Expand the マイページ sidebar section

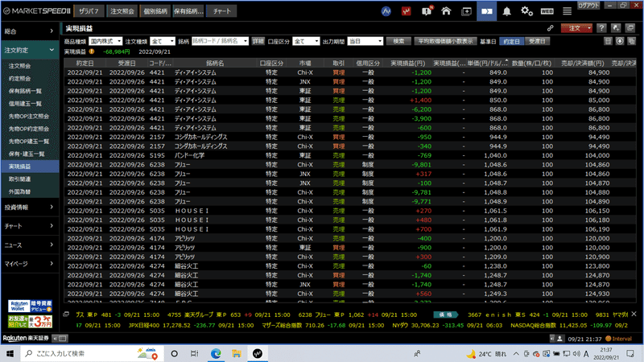pyautogui.click(x=30, y=264)
